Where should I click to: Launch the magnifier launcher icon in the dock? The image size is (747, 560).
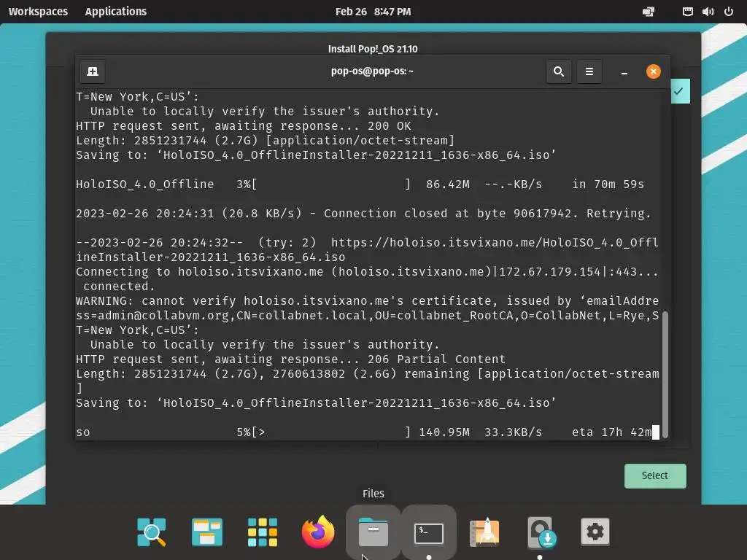click(152, 532)
